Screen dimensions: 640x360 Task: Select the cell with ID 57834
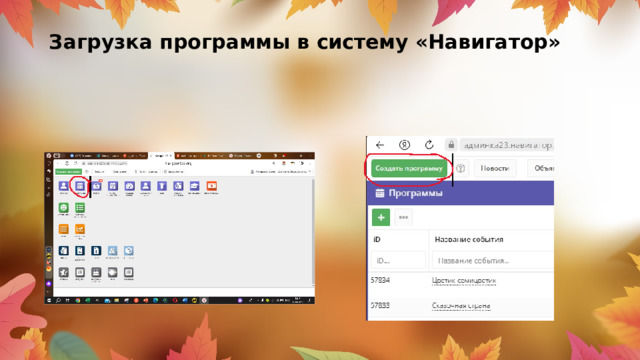click(x=380, y=280)
